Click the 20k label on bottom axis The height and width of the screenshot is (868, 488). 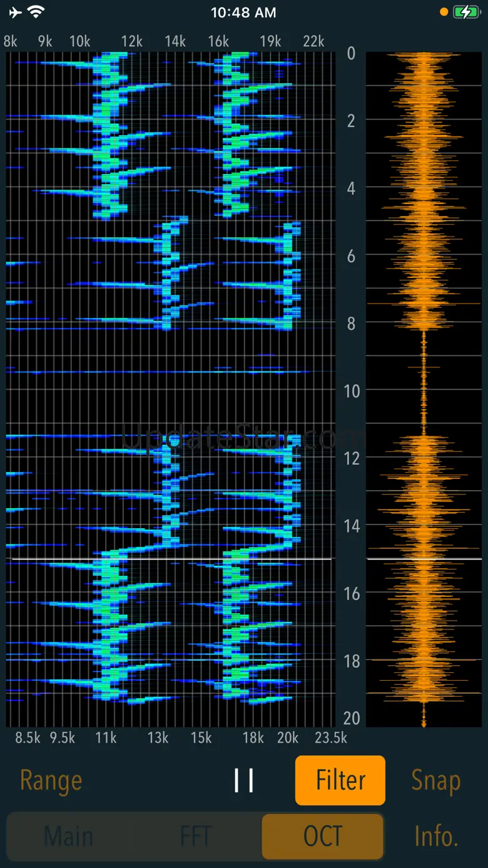pyautogui.click(x=288, y=738)
